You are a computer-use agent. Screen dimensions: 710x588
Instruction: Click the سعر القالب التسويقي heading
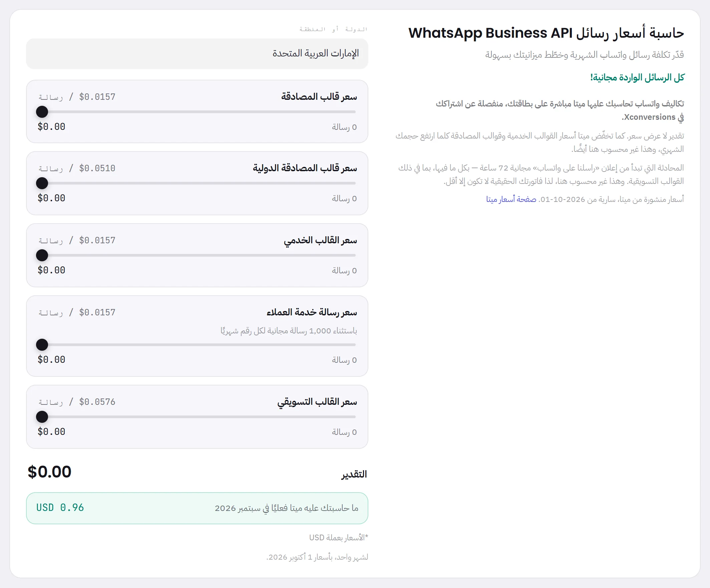[x=317, y=402]
